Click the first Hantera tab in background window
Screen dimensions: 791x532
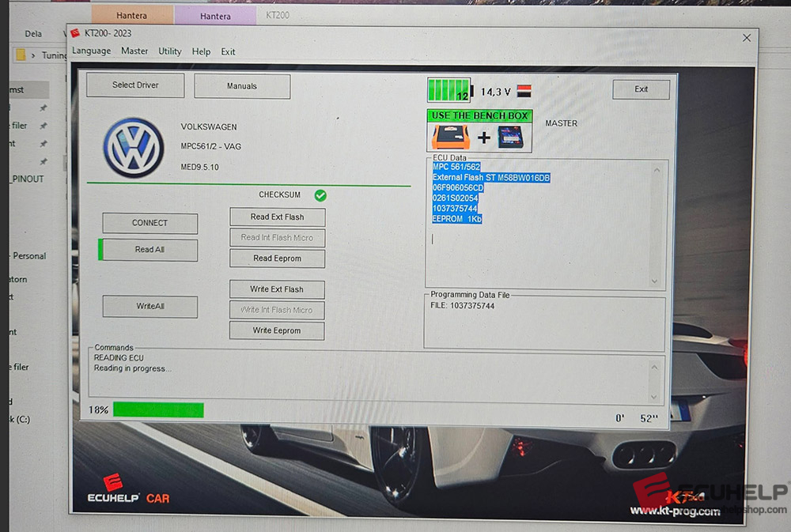131,15
